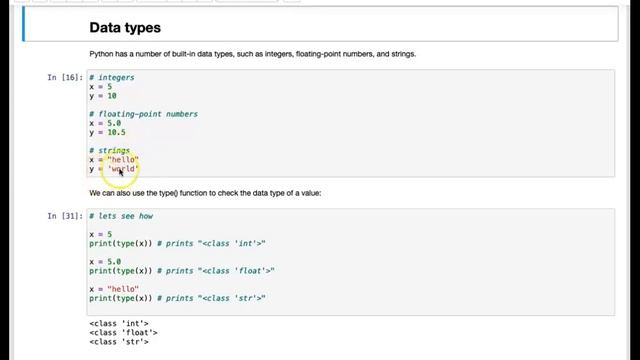
Task: Select the In [16] cell prompt
Action: [x=65, y=78]
